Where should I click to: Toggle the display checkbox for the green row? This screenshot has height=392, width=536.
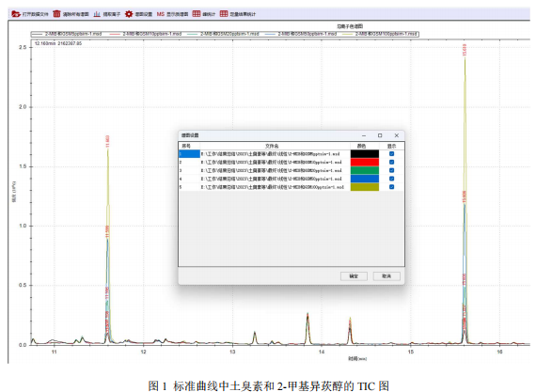click(392, 170)
